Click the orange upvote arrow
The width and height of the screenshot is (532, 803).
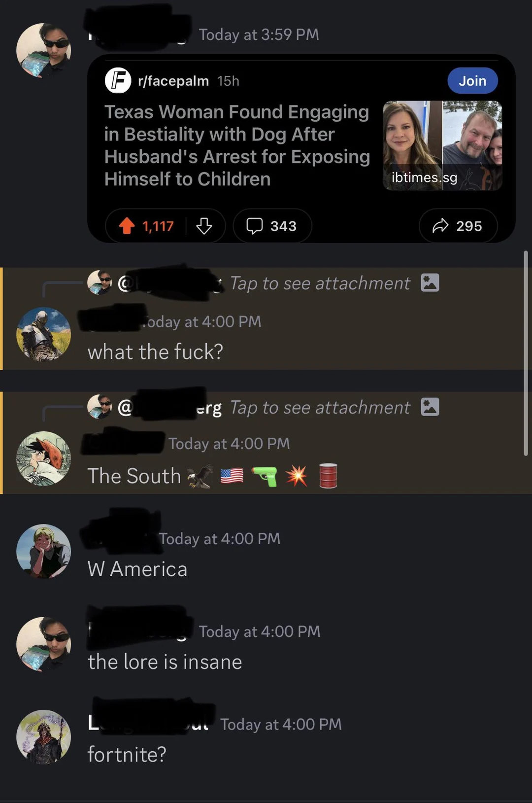pos(127,226)
